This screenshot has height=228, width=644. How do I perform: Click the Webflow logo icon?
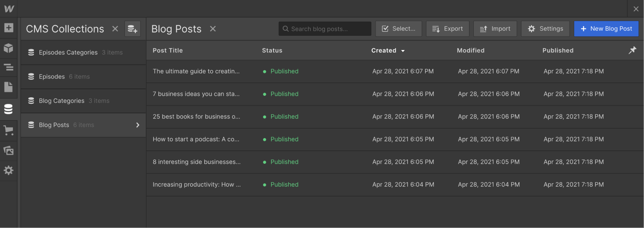(9, 9)
